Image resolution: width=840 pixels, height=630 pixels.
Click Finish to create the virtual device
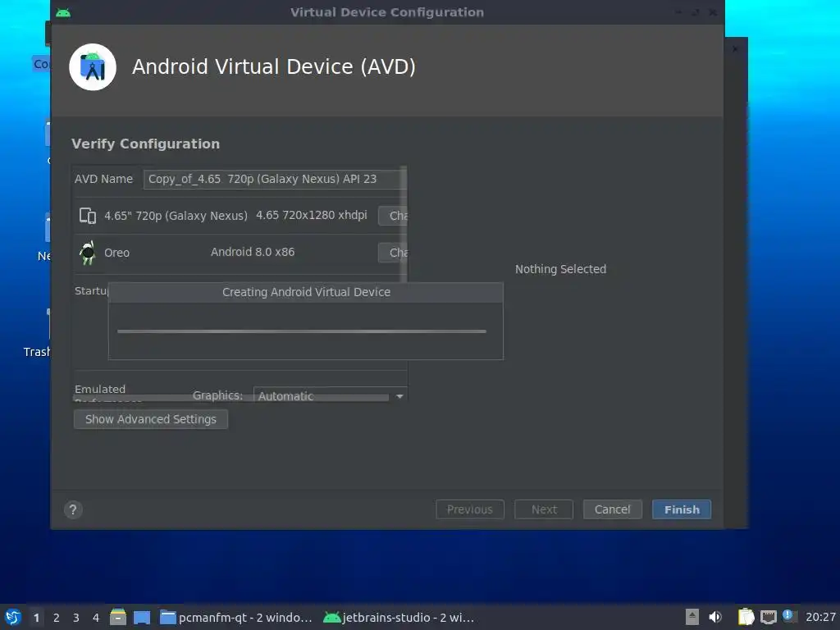(x=682, y=509)
